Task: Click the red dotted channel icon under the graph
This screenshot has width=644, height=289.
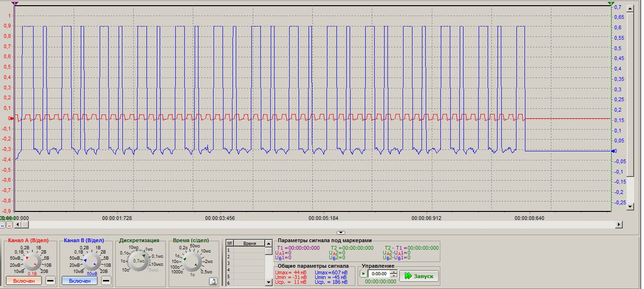Action: tap(9, 225)
